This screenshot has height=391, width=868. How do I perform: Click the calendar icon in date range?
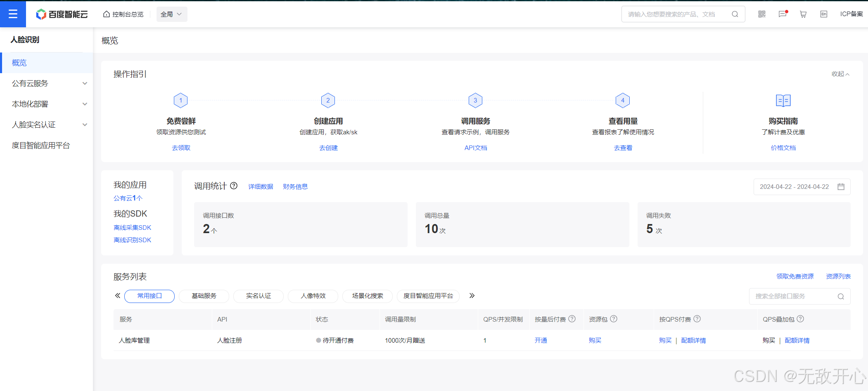(841, 187)
